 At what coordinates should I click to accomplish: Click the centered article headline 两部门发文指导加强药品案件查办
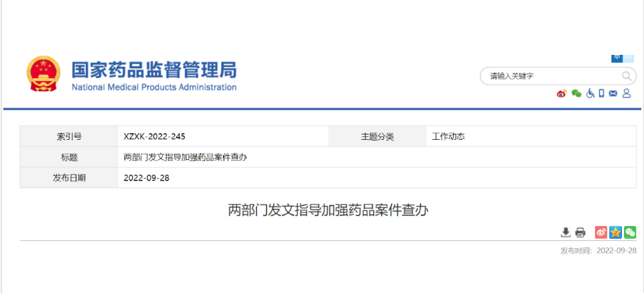328,210
